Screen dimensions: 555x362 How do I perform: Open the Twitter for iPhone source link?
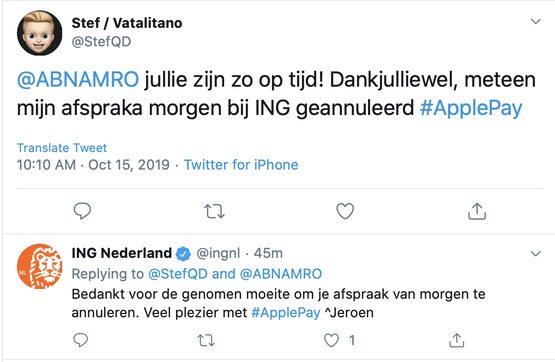coord(241,165)
